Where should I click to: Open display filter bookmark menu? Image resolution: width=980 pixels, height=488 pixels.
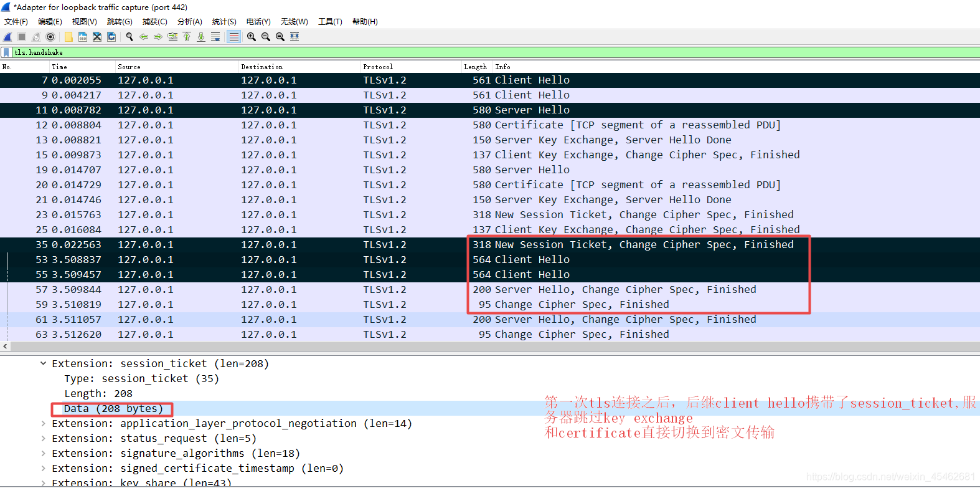click(6, 52)
